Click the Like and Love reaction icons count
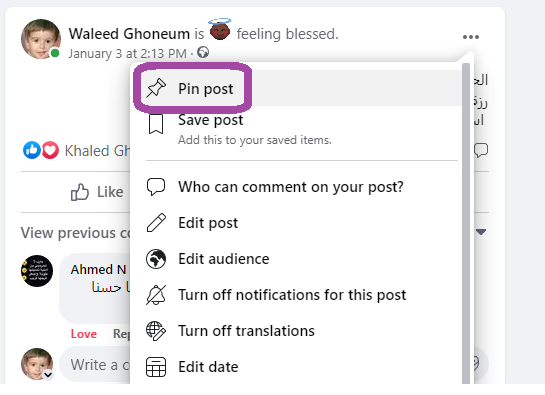The image size is (545, 395). [x=41, y=150]
